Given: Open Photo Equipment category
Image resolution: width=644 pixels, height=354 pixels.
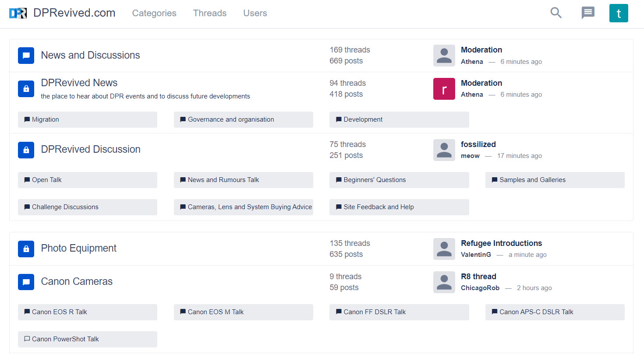Looking at the screenshot, I should (x=79, y=248).
